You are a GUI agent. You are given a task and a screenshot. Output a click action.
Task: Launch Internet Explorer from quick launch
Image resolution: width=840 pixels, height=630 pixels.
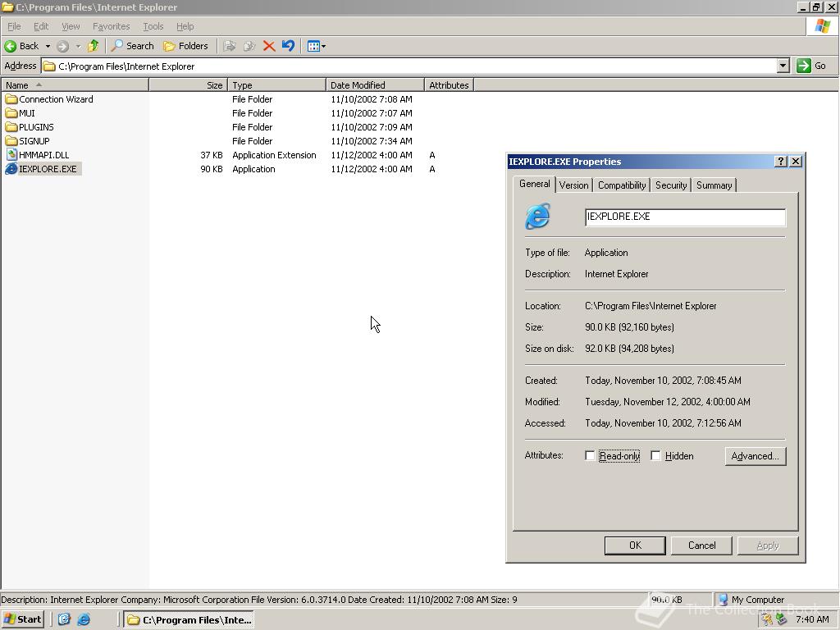(84, 619)
